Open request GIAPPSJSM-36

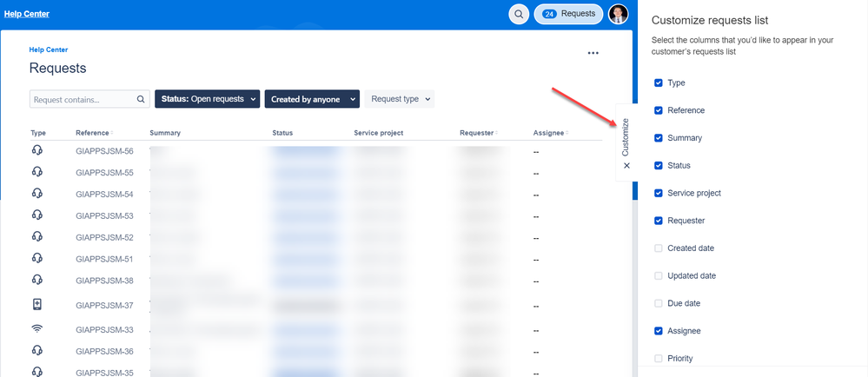[104, 352]
